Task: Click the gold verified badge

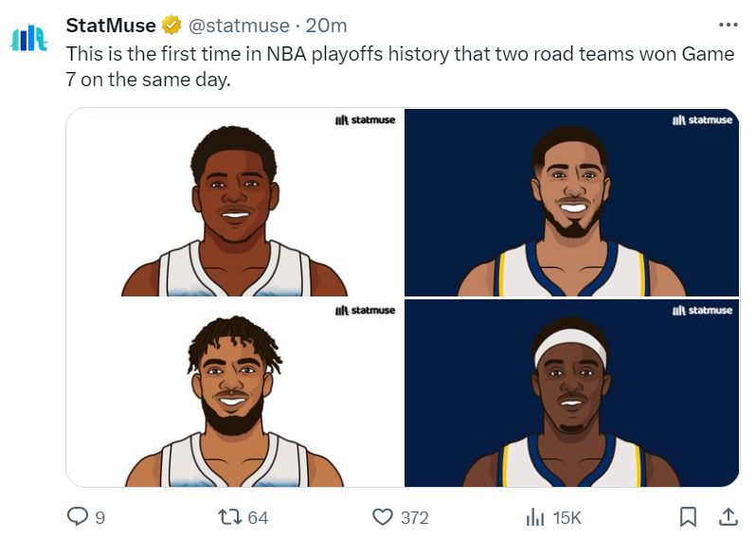Action: pos(171,25)
